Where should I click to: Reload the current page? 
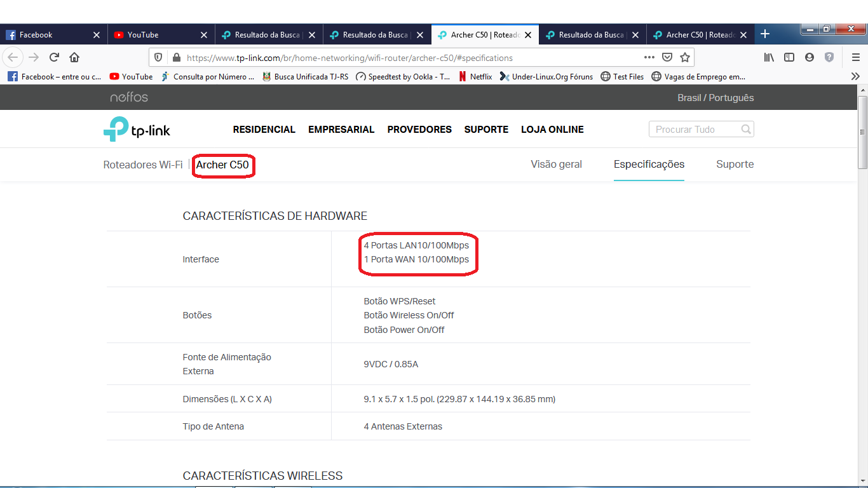click(54, 57)
